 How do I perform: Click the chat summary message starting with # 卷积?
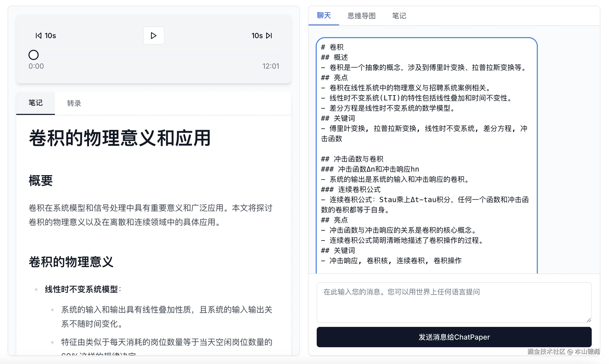tap(426, 153)
